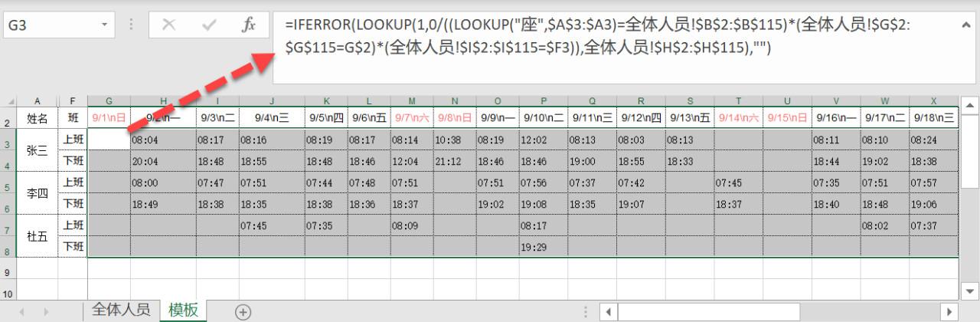This screenshot has height=322, width=980.
Task: Select cell with time 20:04
Action: coord(163,162)
